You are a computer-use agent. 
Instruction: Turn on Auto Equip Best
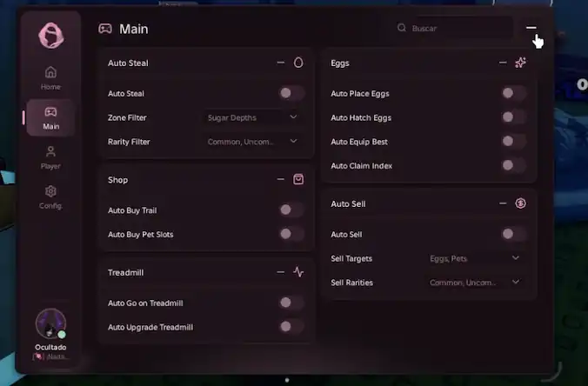(514, 142)
